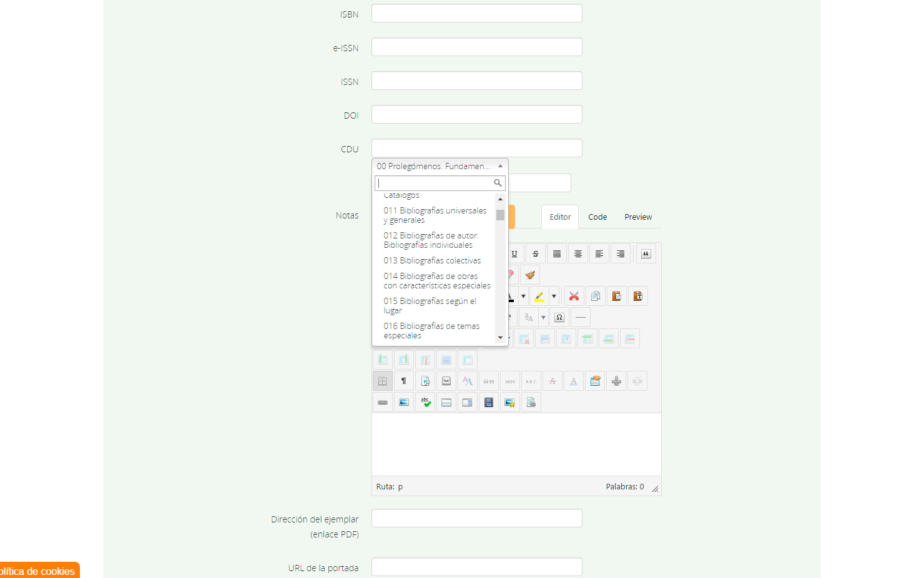
Task: Apply yellow highlight color swatch
Action: point(539,296)
